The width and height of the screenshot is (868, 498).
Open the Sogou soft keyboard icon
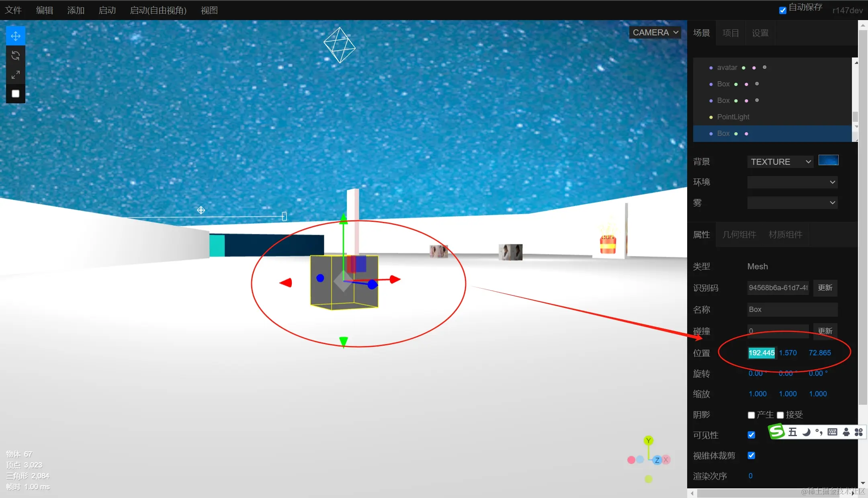click(832, 432)
